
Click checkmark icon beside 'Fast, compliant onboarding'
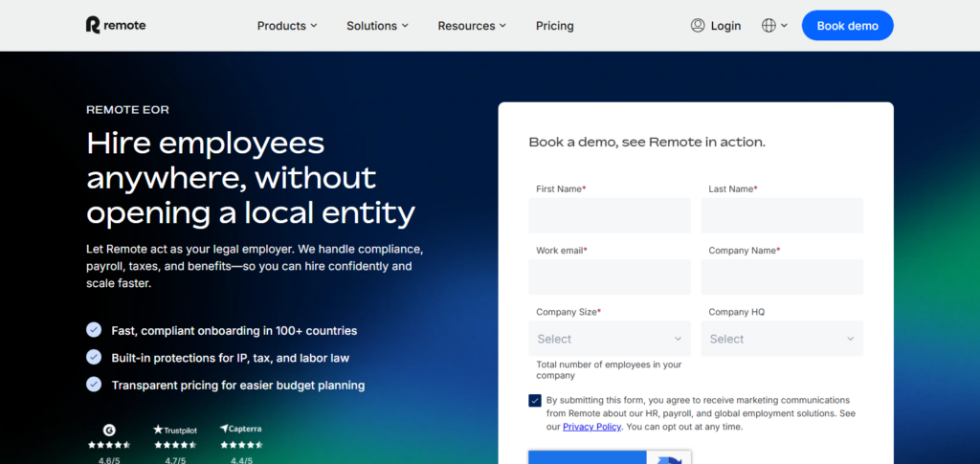[94, 330]
